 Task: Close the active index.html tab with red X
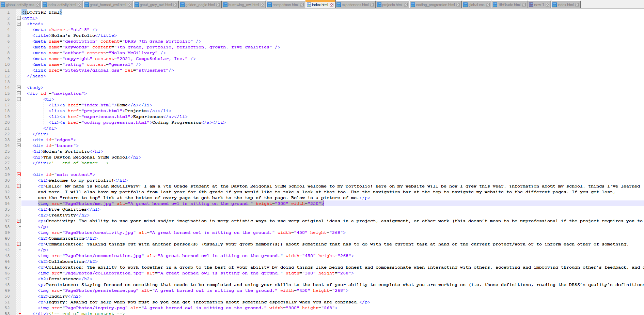(331, 5)
